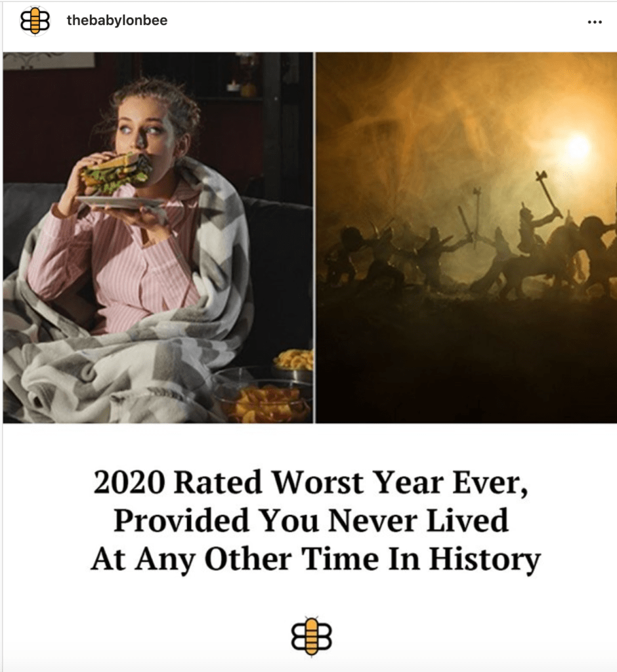The height and width of the screenshot is (672, 617).
Task: Click the headline line 'Provided You Never Lived'
Action: [x=311, y=520]
